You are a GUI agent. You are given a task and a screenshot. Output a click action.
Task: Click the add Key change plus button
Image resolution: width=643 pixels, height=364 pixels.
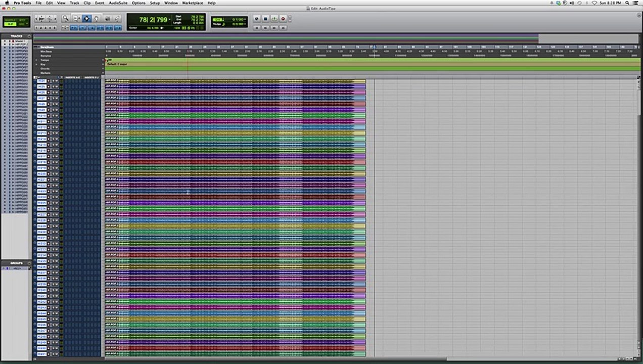point(103,64)
